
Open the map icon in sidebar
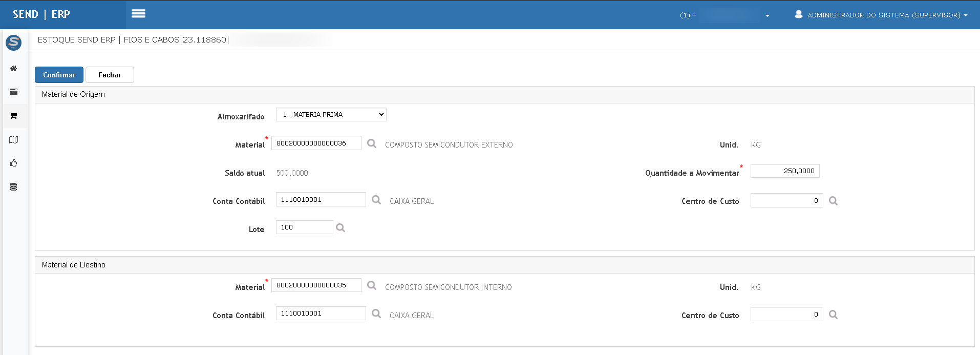point(14,140)
